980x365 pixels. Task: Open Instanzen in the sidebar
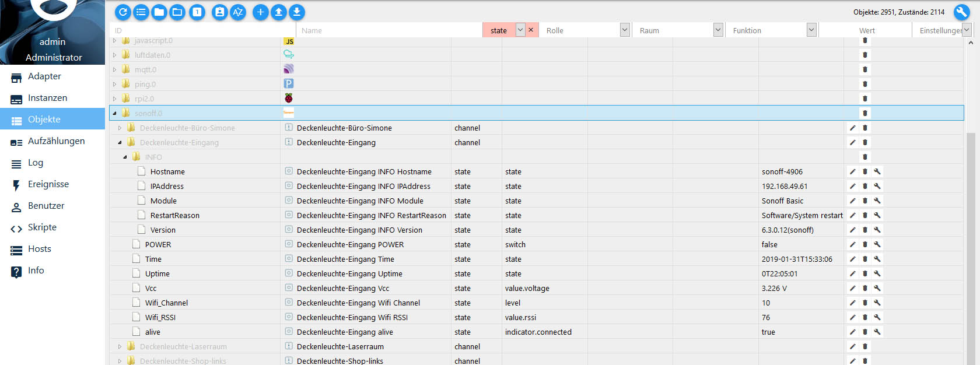[x=47, y=98]
